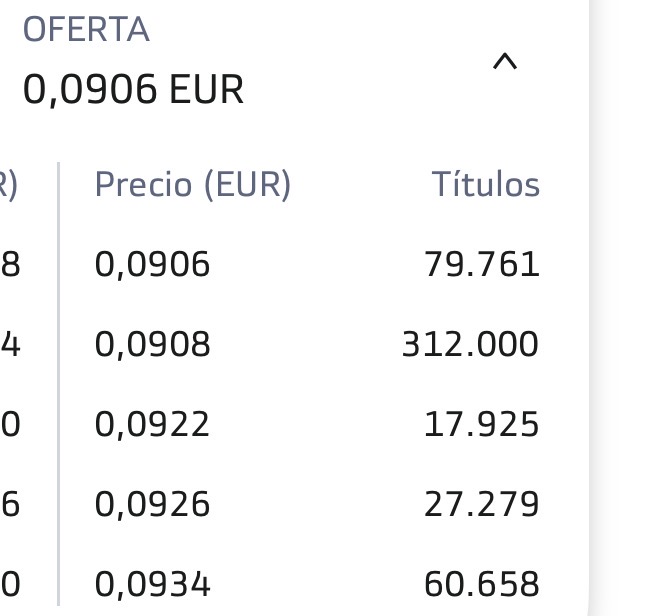Click the Títulos column header
661x616 pixels.
[486, 184]
